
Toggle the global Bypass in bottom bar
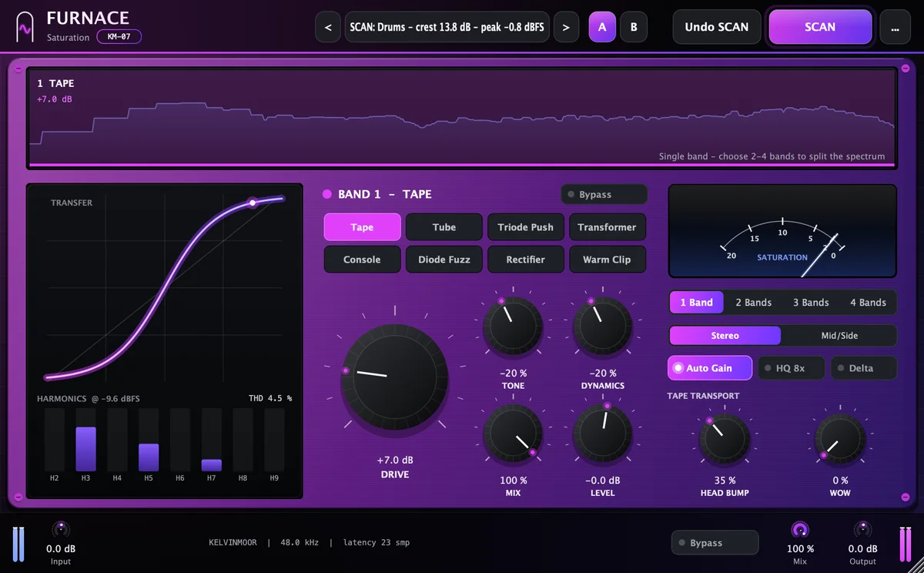click(x=715, y=543)
